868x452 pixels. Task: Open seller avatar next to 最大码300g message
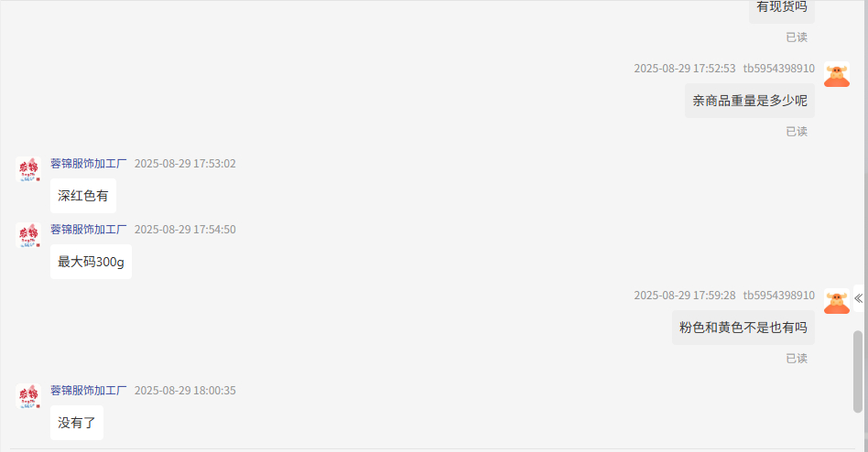pyautogui.click(x=28, y=235)
